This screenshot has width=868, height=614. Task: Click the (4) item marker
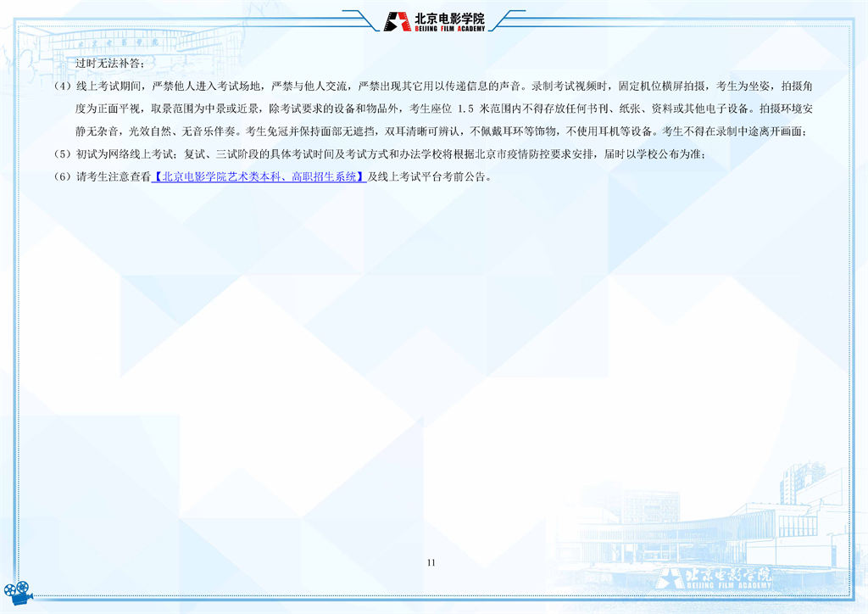(x=63, y=87)
